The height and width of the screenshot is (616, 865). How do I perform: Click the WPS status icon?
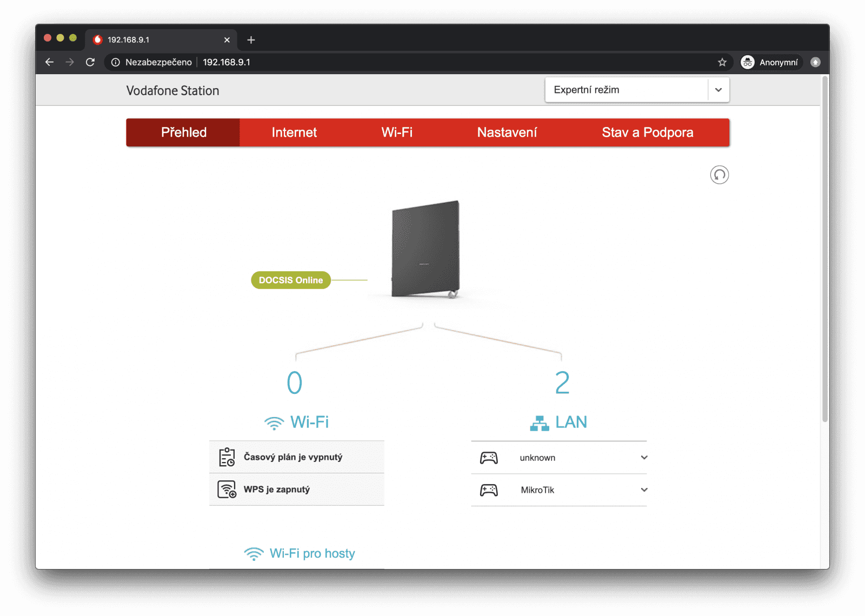coord(227,490)
